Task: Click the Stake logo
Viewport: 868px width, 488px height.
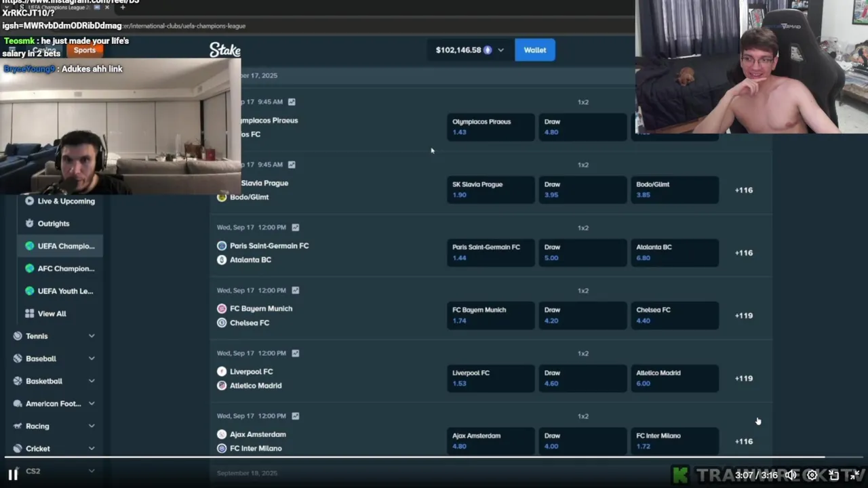Action: tap(224, 50)
